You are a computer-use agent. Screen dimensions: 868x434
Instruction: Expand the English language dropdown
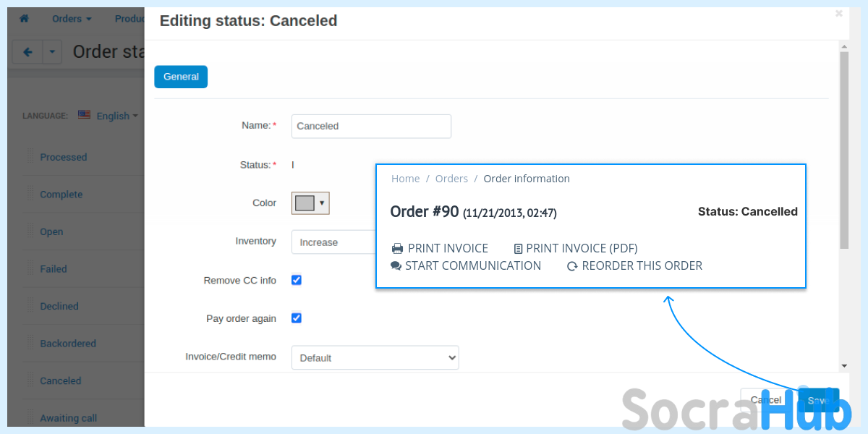coord(117,116)
